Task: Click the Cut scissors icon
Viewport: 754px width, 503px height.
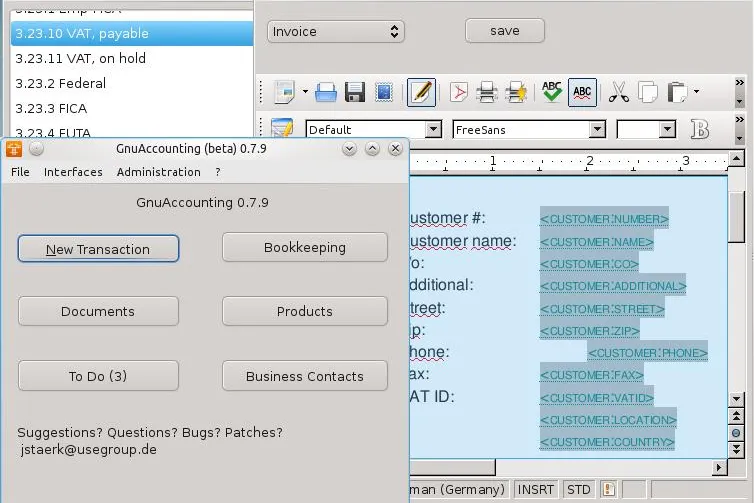Action: pos(618,92)
